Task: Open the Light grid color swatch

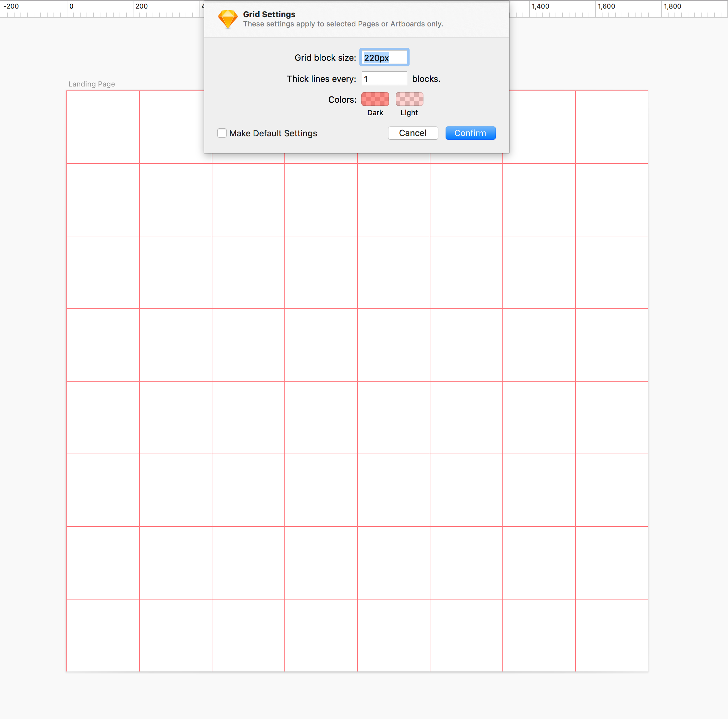Action: 409,99
